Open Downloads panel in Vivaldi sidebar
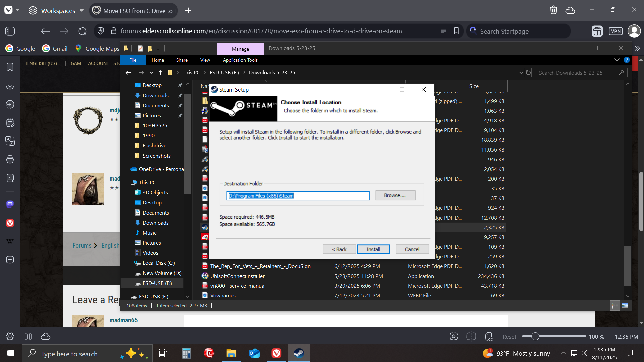 (x=10, y=86)
